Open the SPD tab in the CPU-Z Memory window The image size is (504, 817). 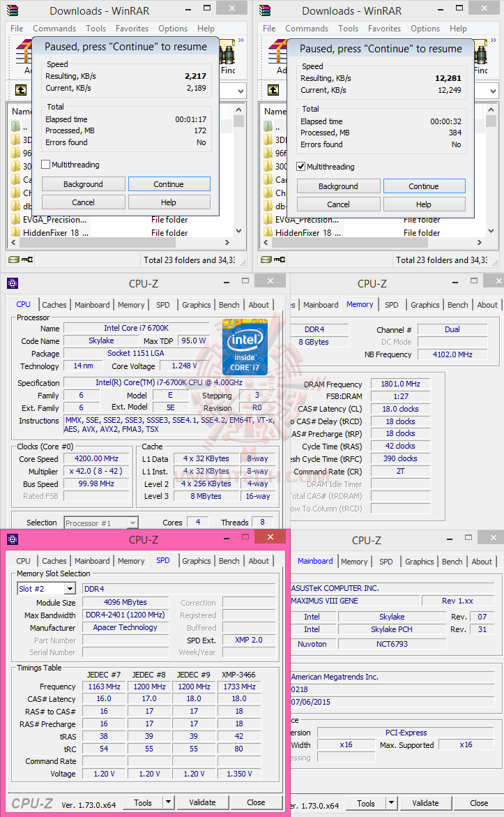pyautogui.click(x=392, y=305)
